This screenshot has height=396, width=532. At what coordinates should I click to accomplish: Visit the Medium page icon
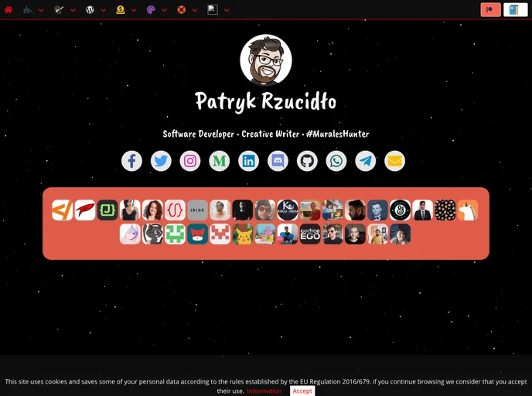[220, 161]
